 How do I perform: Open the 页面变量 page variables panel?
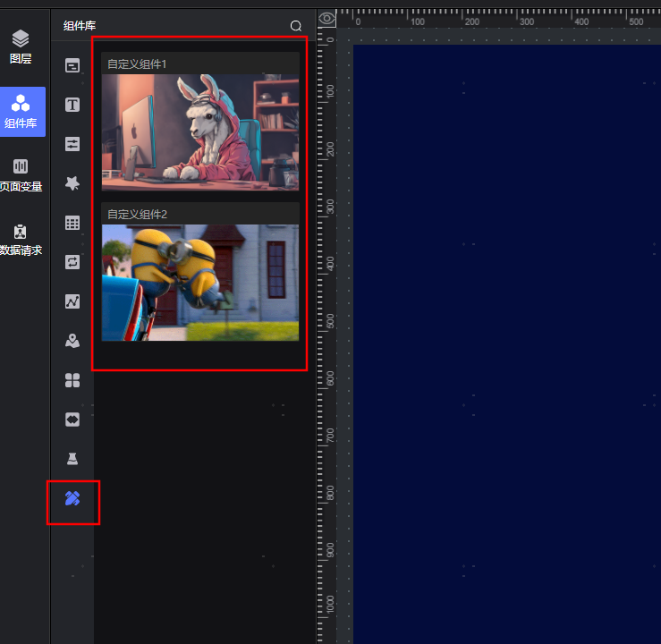click(x=21, y=174)
